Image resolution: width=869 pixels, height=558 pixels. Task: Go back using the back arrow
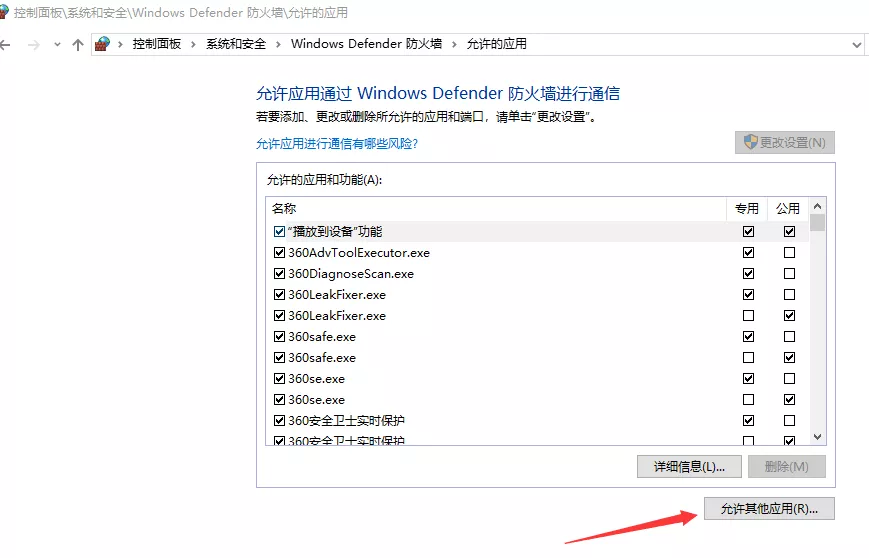click(x=6, y=45)
